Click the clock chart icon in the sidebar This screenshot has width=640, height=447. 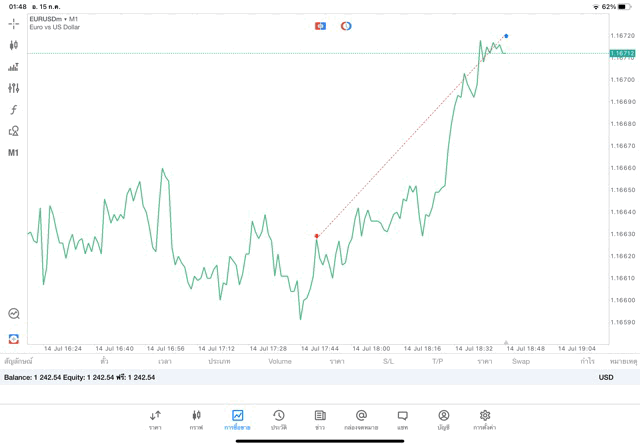pos(14,314)
